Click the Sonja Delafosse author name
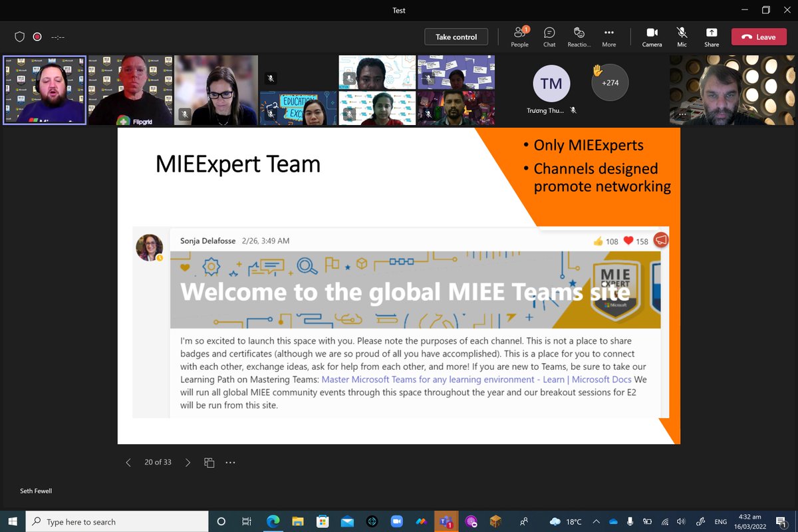The height and width of the screenshot is (532, 798). click(208, 241)
